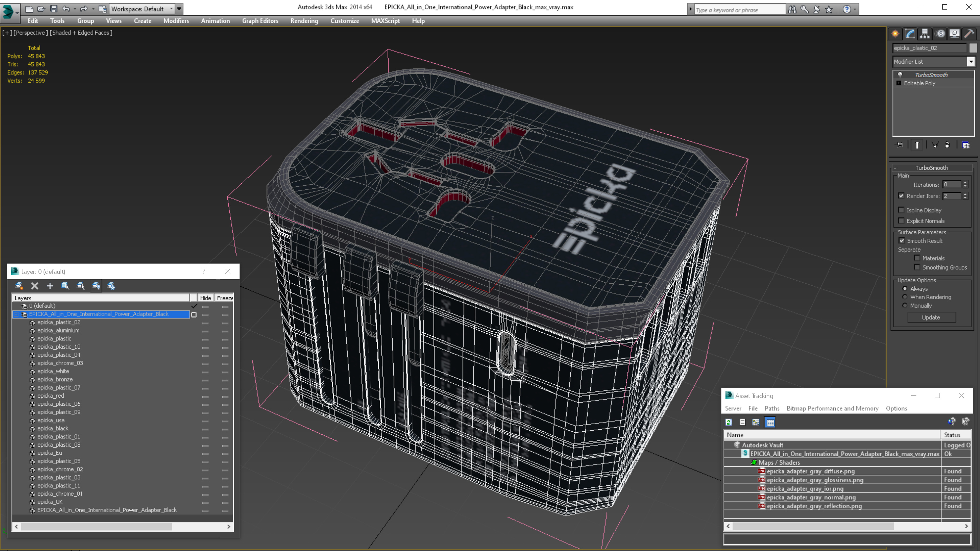The height and width of the screenshot is (551, 980).
Task: Click Delete Layer X icon in Layer dialog
Action: click(x=35, y=286)
